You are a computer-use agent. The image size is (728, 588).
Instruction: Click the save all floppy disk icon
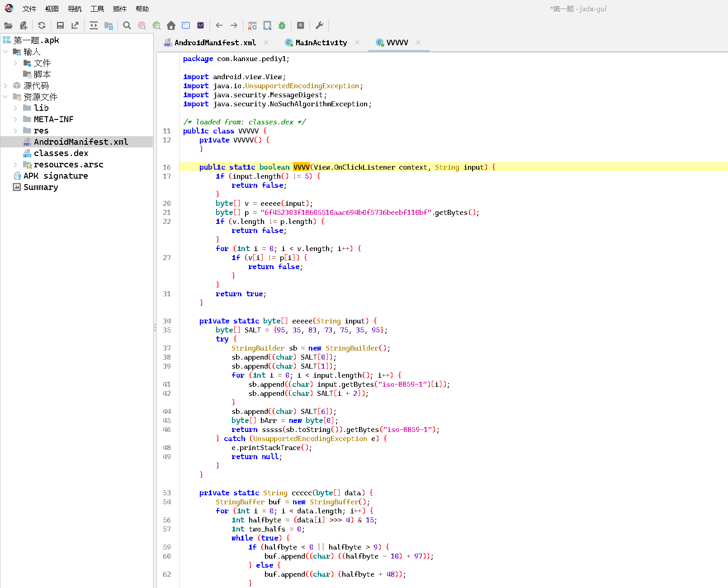click(x=60, y=26)
